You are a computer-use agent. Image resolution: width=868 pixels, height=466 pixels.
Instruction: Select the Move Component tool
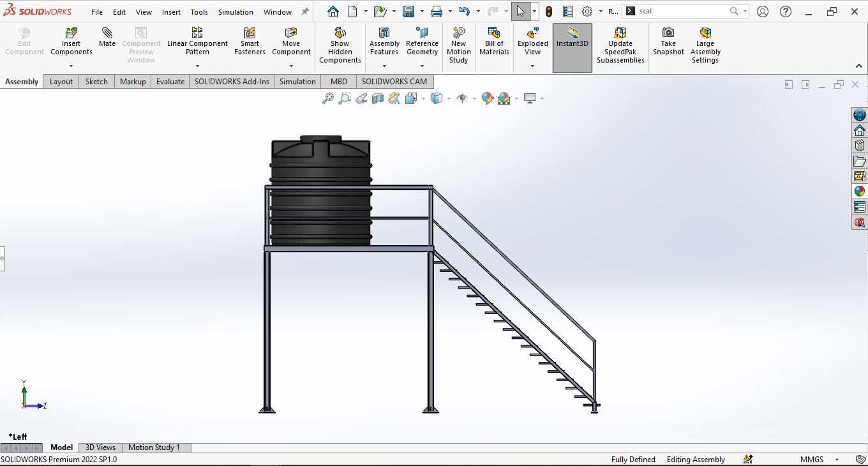(291, 41)
